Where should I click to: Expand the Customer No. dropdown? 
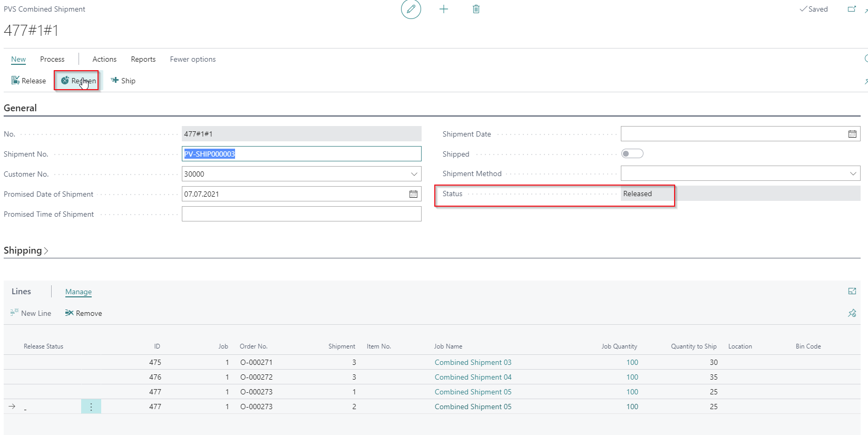414,174
